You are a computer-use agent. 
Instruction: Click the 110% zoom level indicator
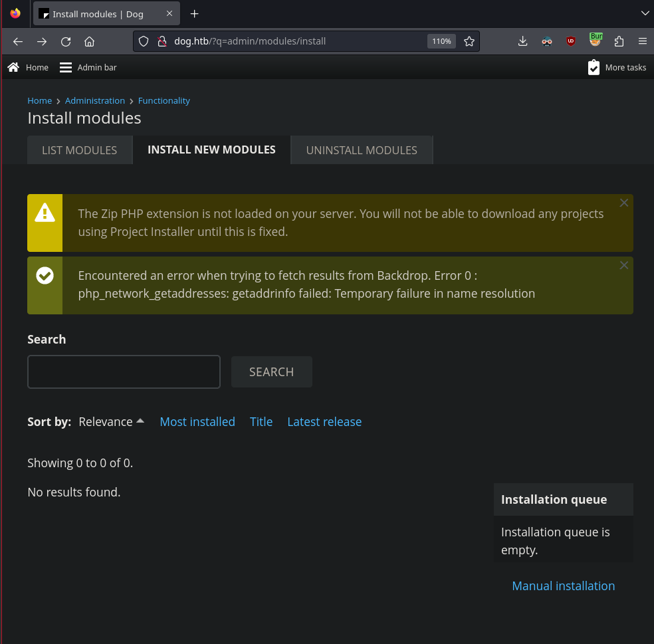tap(441, 41)
